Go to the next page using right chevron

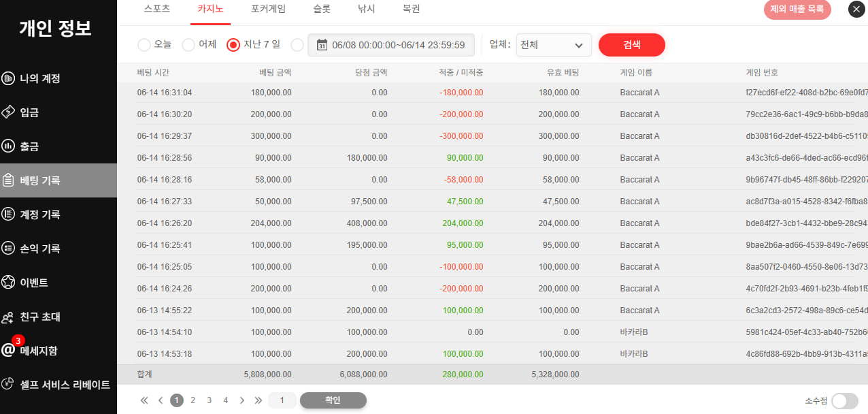pyautogui.click(x=242, y=400)
